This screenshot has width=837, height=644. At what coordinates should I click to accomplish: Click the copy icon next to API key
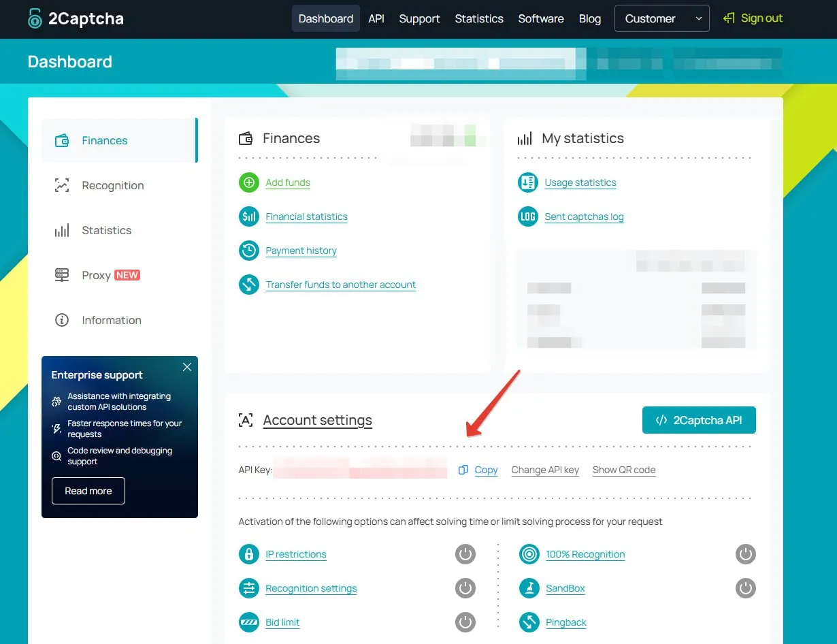click(x=463, y=470)
